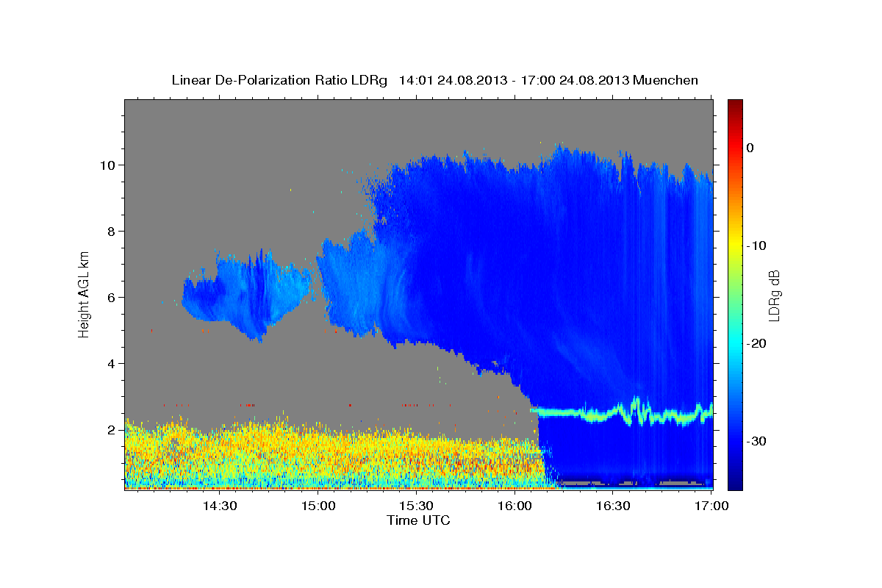Click the height tick label 2
882x588 pixels.
tap(112, 430)
